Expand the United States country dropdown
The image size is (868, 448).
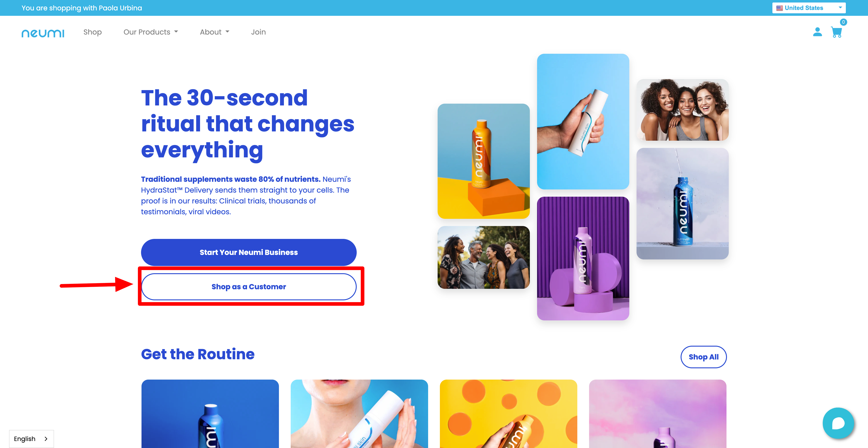pos(809,8)
